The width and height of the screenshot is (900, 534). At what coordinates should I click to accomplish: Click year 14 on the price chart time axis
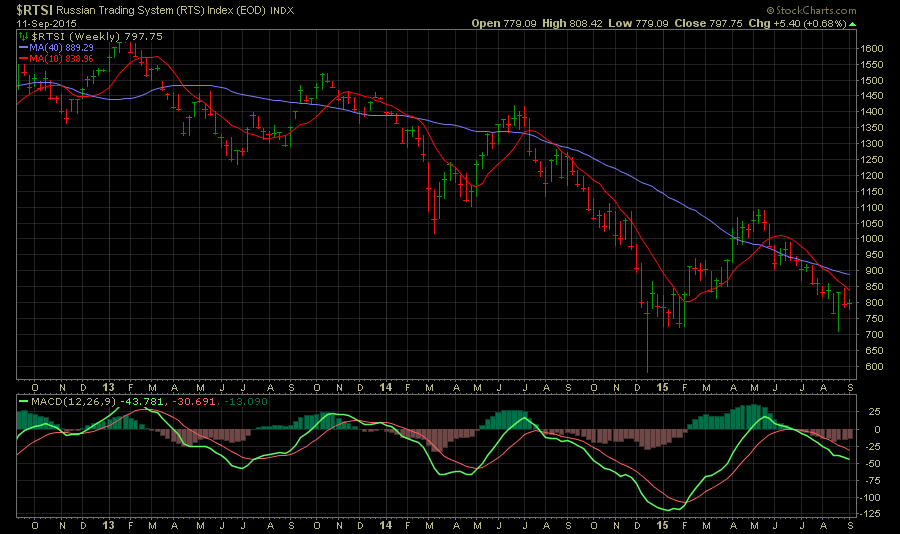(x=386, y=388)
